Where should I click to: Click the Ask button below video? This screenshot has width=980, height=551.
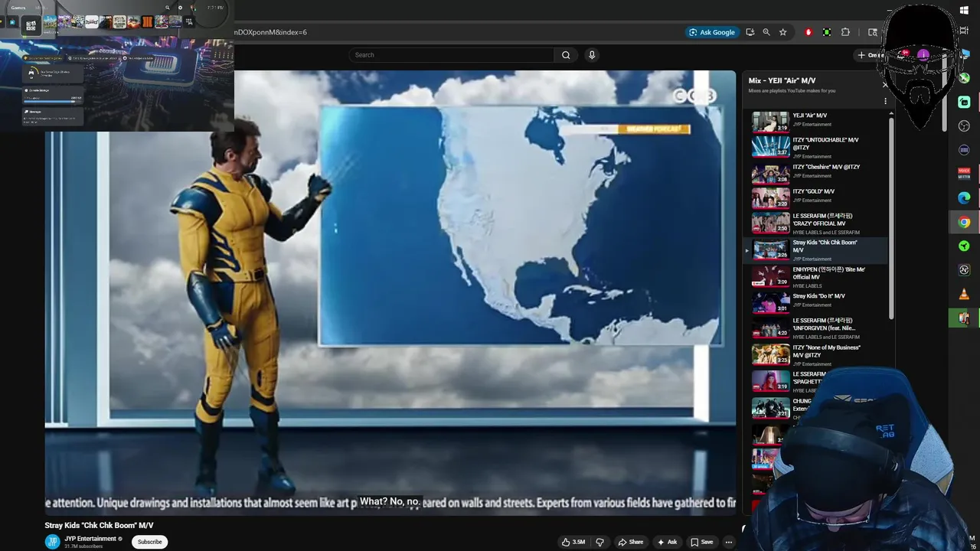click(667, 542)
